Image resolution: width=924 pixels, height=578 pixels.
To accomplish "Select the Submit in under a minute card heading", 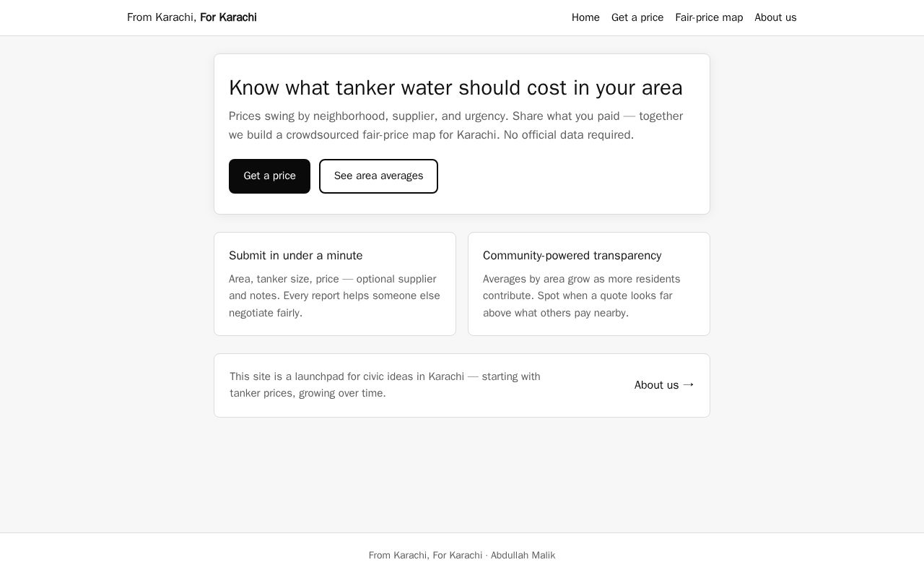I will 296,256.
